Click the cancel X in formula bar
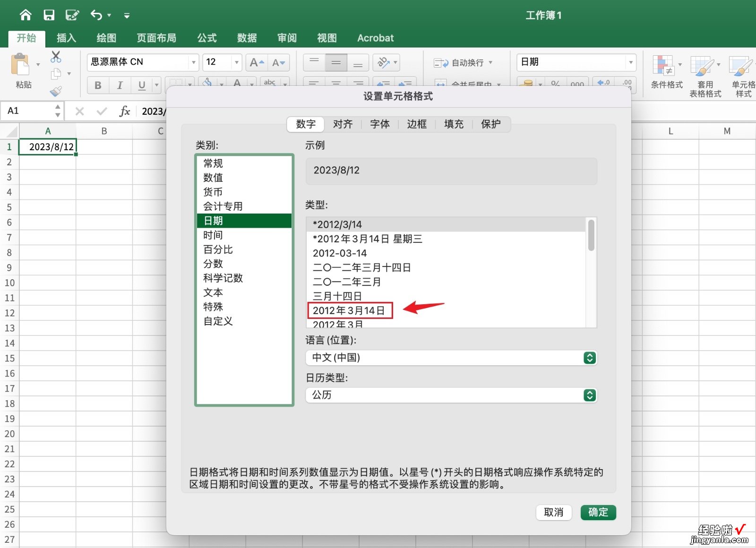 [79, 111]
